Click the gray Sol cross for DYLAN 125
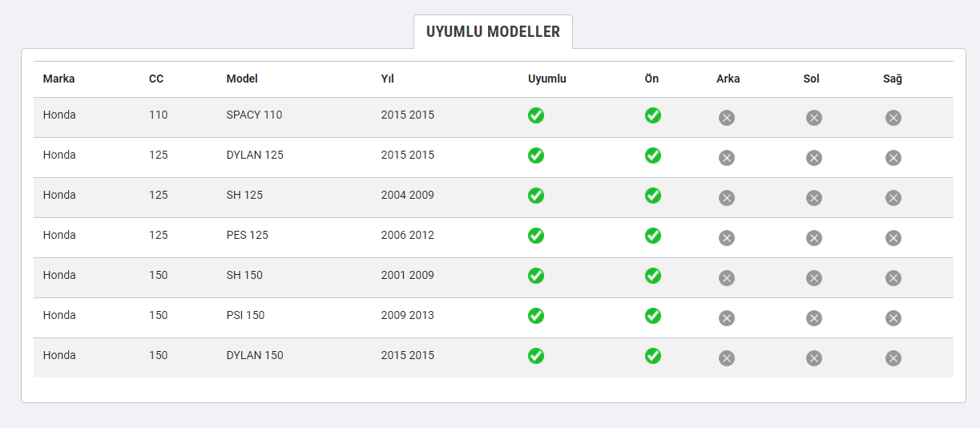The image size is (980, 428). point(814,158)
